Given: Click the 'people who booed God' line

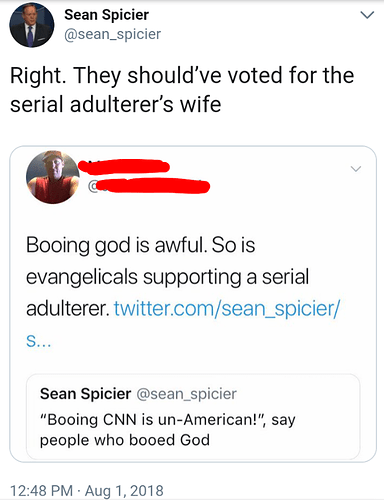Looking at the screenshot, I should click(125, 440).
